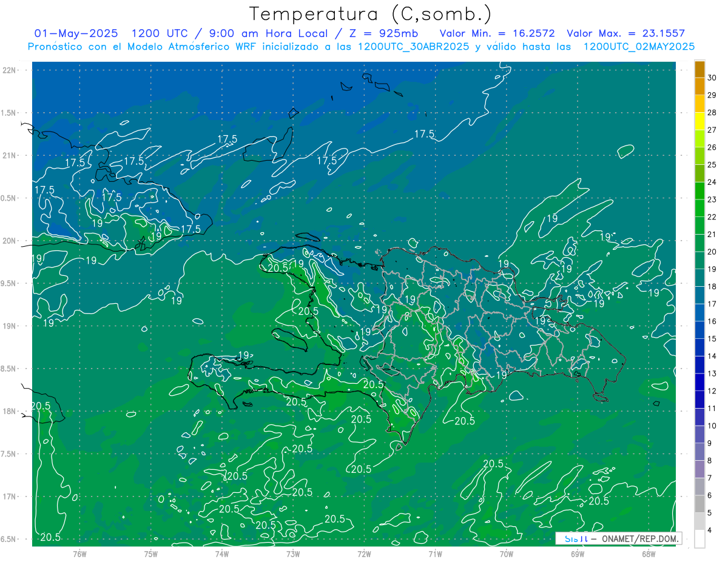
Task: Click the 'Valor Min. = 16.2572' value
Action: click(497, 33)
